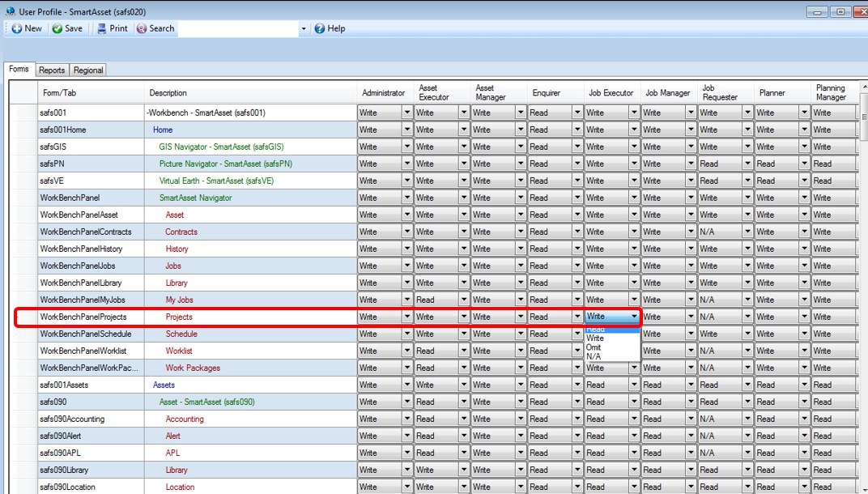
Task: Switch to the Regional tab
Action: pyautogui.click(x=88, y=70)
